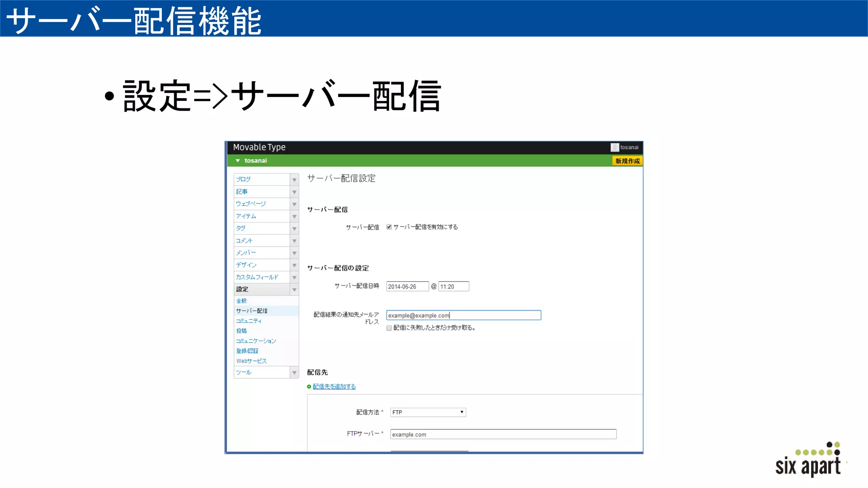Click the tosanai user avatar icon
This screenshot has height=488, width=868.
[615, 147]
